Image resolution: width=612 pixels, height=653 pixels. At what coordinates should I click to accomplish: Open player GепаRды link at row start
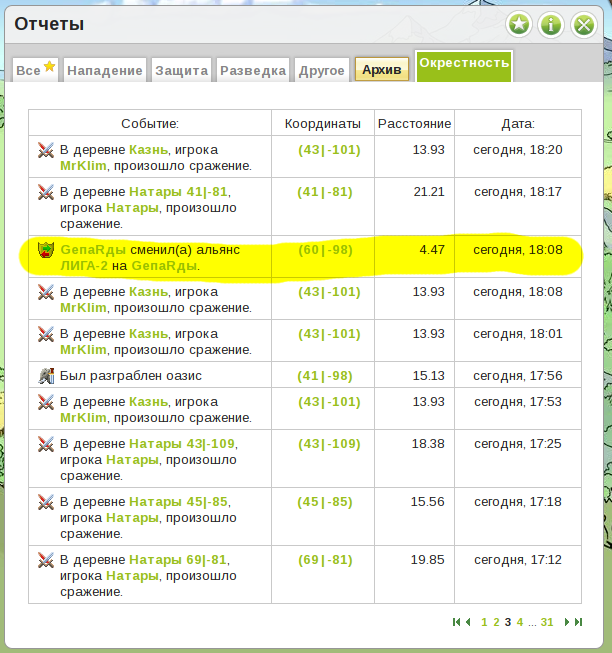coord(93,250)
